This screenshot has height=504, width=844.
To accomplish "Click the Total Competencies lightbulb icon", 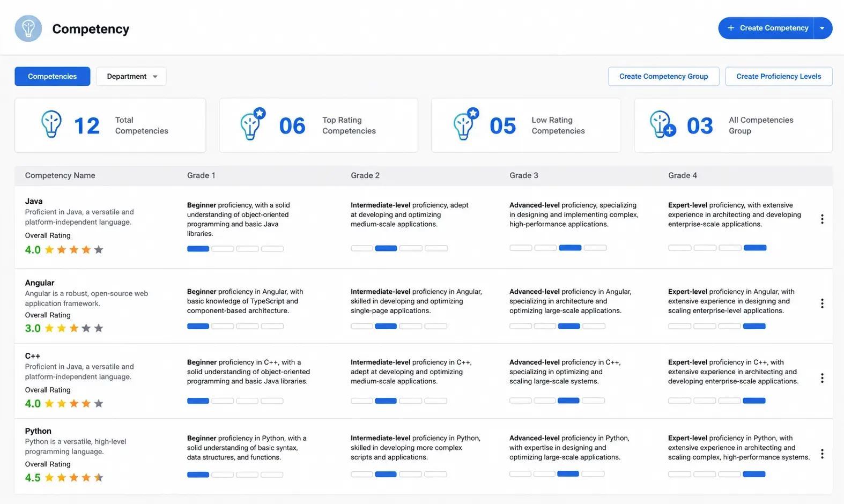I will pyautogui.click(x=51, y=124).
